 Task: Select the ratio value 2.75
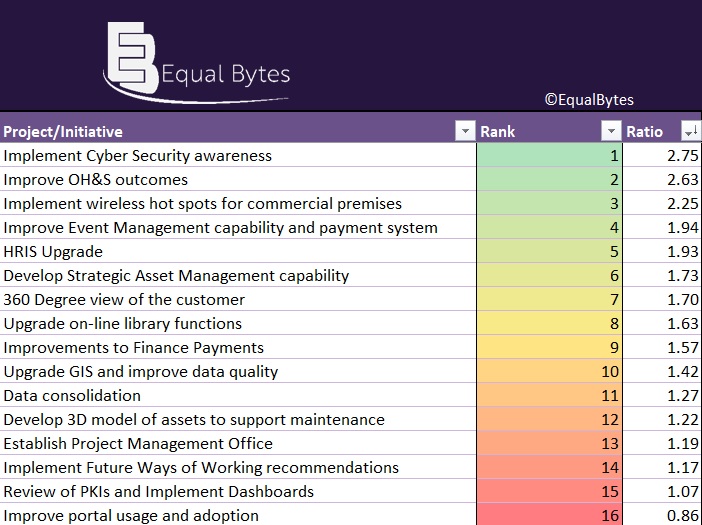(662, 155)
